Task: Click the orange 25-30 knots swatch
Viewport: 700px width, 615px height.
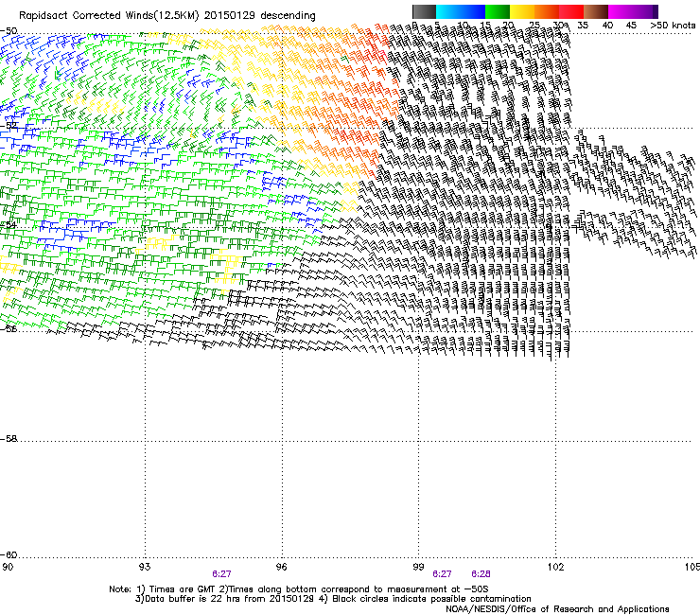Action: coord(547,11)
